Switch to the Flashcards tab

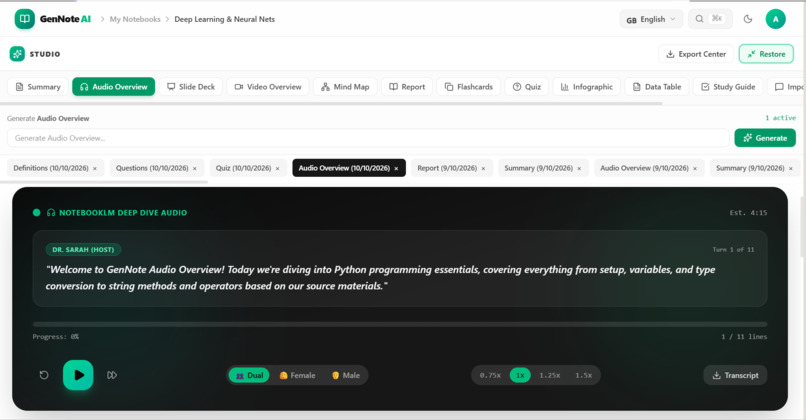[x=468, y=87]
